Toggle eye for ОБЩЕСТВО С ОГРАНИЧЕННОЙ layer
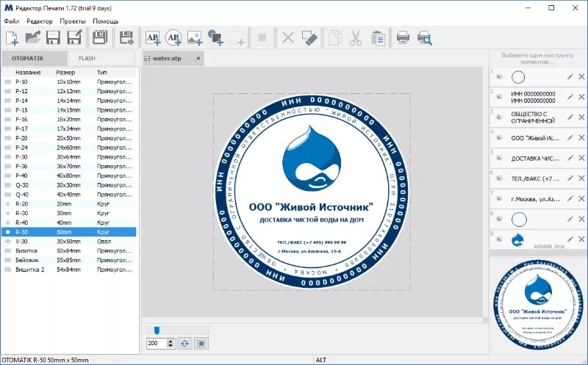The image size is (588, 365). [x=499, y=118]
